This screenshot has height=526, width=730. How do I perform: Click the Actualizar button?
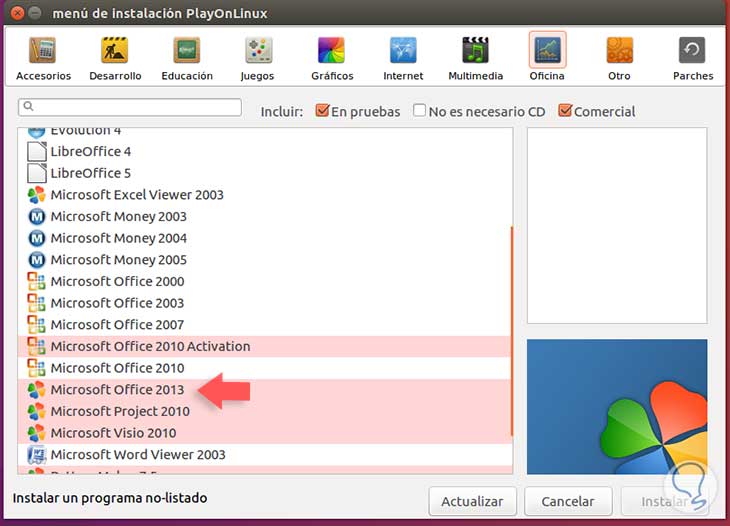(x=472, y=501)
